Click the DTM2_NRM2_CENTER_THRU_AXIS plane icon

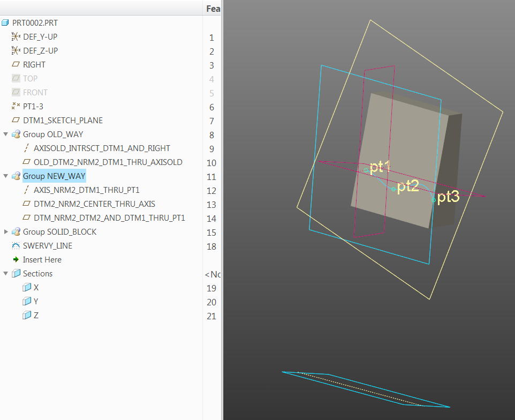click(x=27, y=204)
